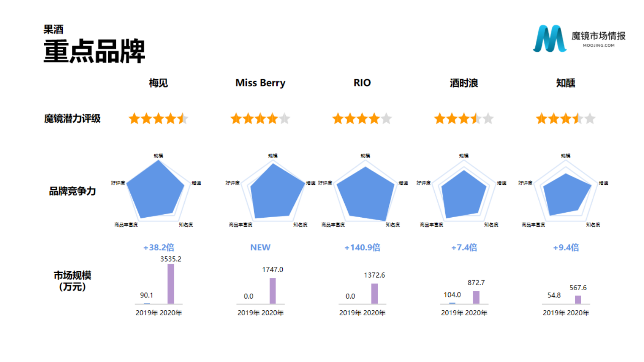Click the RIO star rating

(362, 118)
